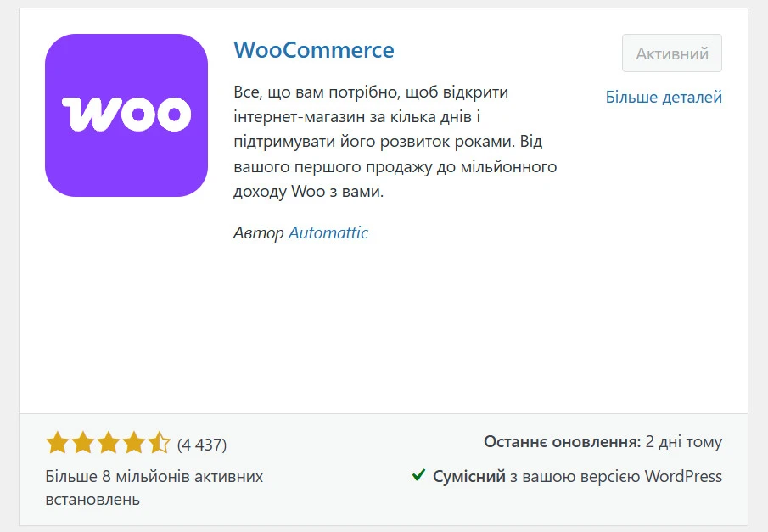Click the green compatibility checkmark icon
Screen dimensions: 768x532
418,474
